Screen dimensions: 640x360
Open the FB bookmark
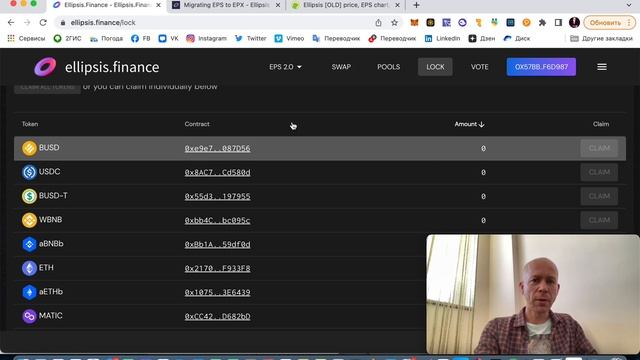coord(140,38)
